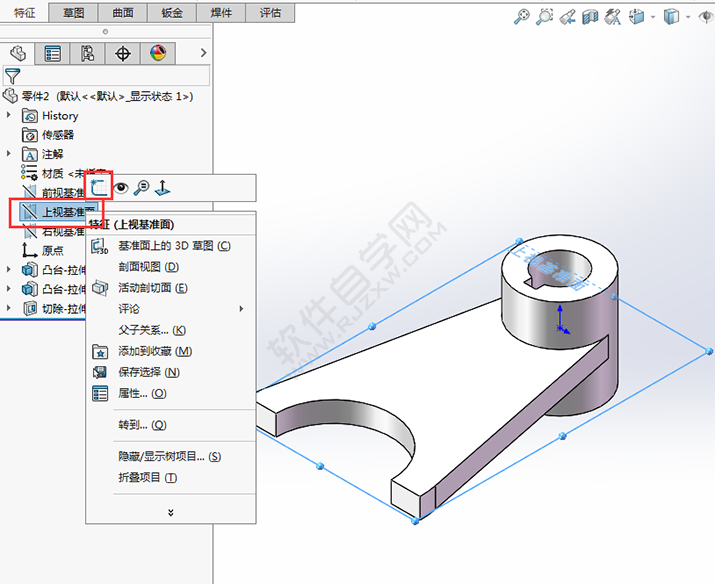Click the Normal To view icon
The width and height of the screenshot is (715, 584).
(x=162, y=187)
